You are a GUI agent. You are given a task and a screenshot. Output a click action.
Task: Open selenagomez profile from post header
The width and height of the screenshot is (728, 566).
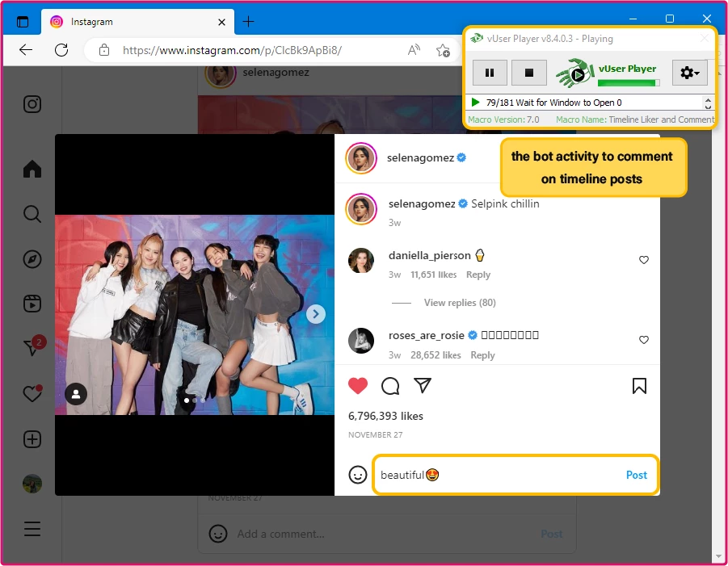coord(420,157)
